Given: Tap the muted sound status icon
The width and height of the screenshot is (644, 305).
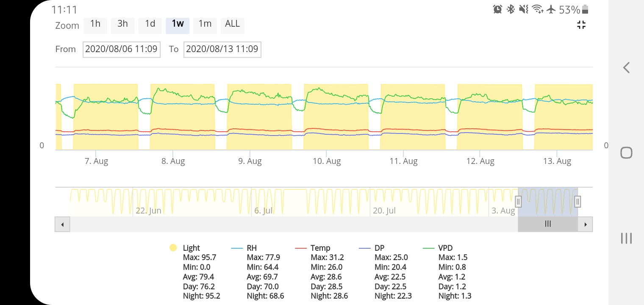Looking at the screenshot, I should pyautogui.click(x=524, y=9).
